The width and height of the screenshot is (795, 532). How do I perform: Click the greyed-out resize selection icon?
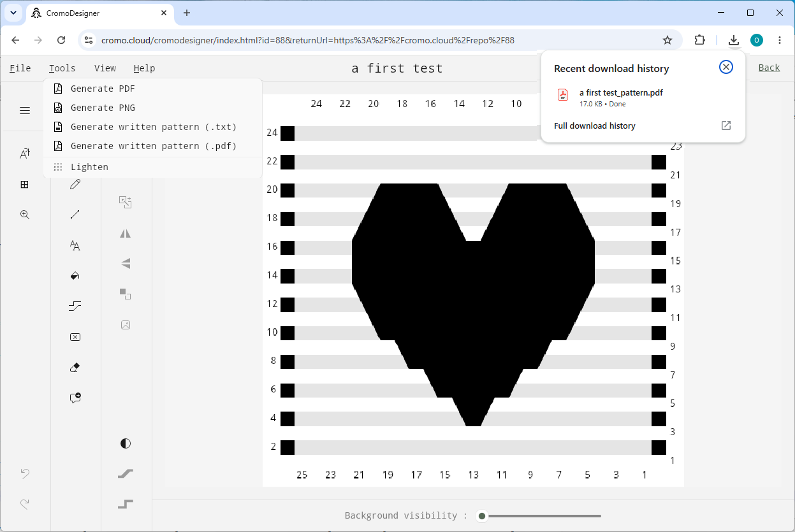(126, 202)
